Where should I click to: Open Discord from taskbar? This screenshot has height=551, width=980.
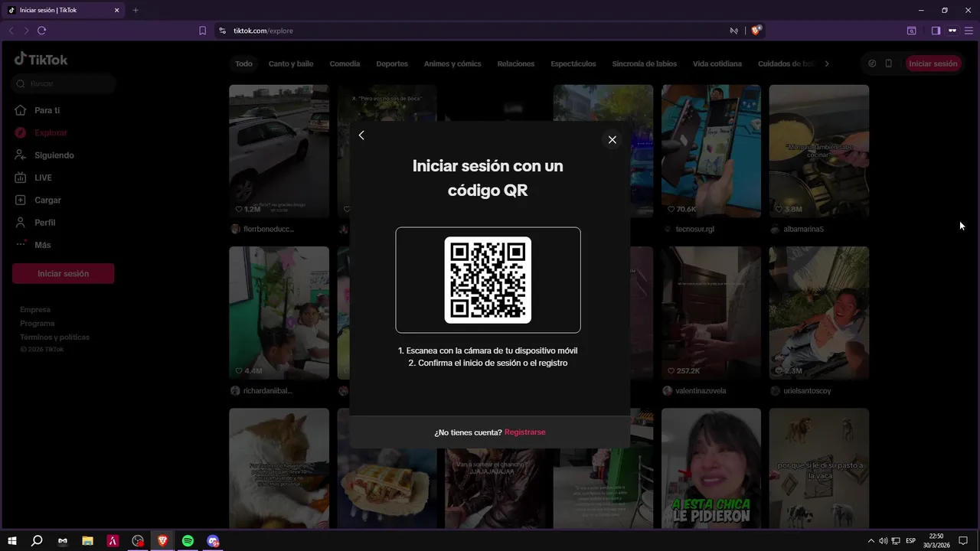coord(213,541)
